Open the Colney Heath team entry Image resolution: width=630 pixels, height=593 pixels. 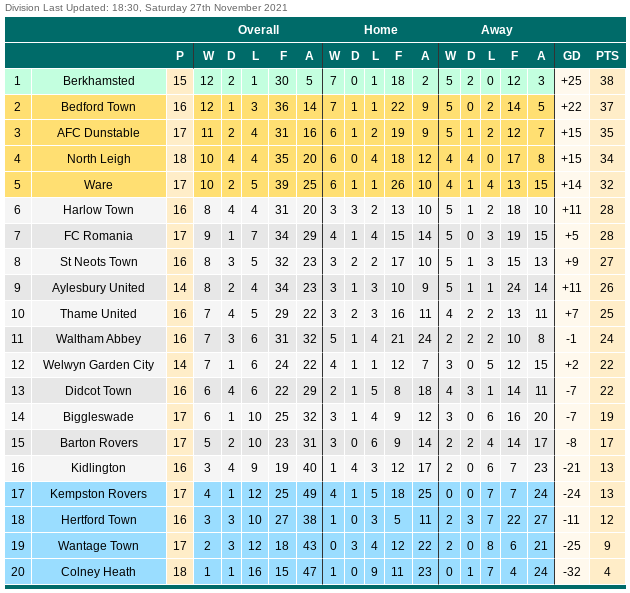click(x=98, y=572)
